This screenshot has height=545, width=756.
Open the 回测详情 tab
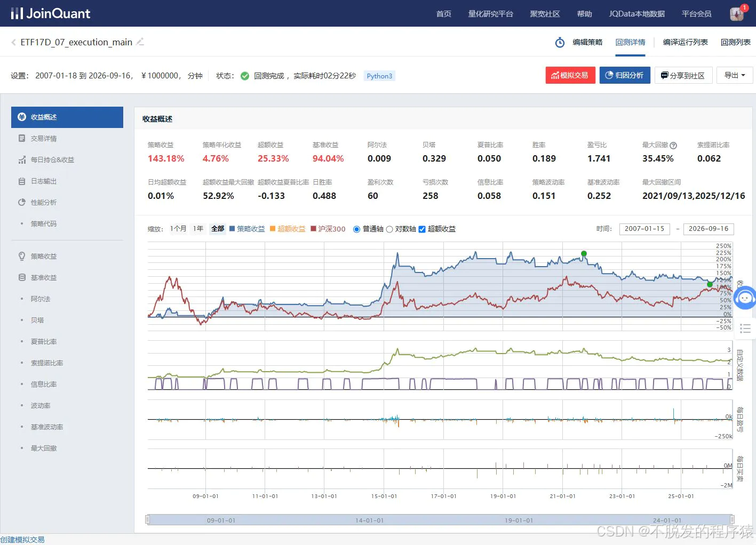coord(630,42)
